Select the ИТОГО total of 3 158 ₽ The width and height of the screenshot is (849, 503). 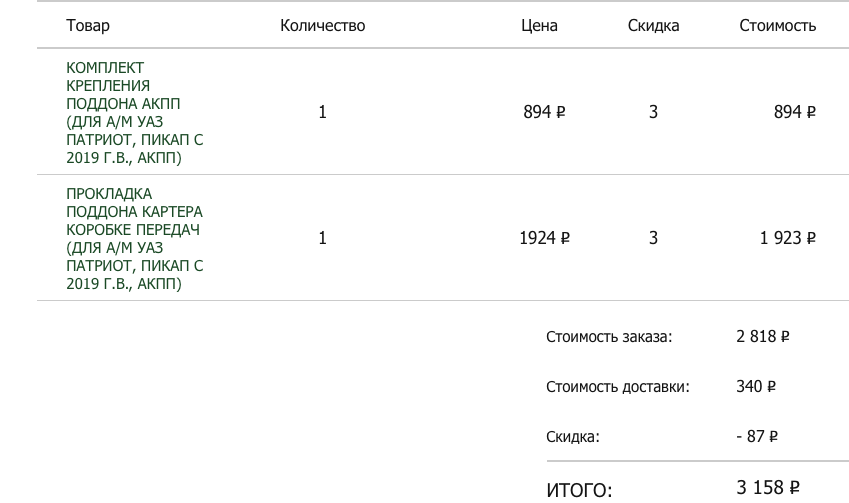[768, 488]
